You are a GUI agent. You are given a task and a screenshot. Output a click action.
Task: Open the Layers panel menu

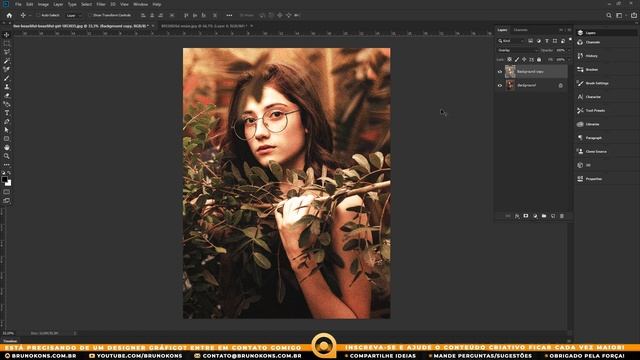point(569,30)
